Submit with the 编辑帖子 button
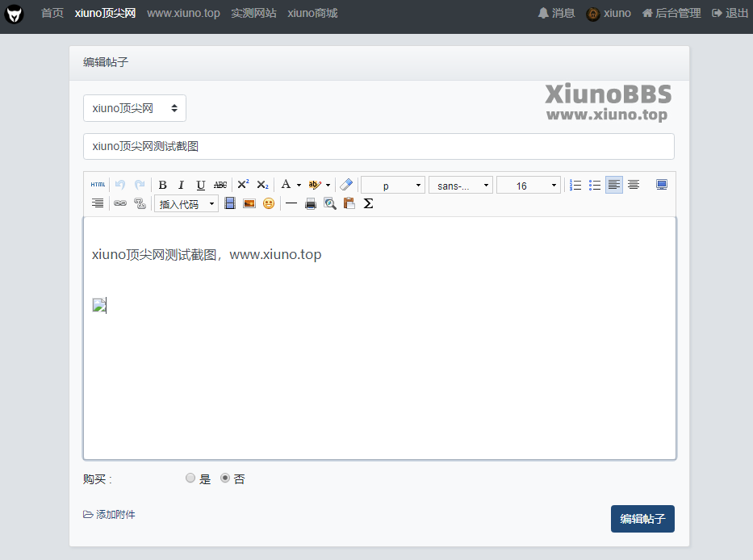This screenshot has width=753, height=560. [642, 519]
